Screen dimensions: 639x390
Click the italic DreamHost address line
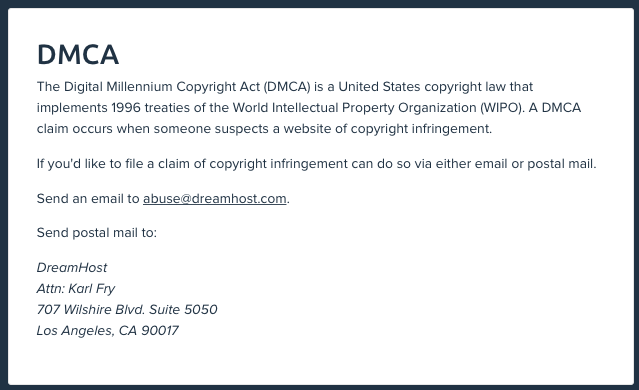pyautogui.click(x=72, y=268)
